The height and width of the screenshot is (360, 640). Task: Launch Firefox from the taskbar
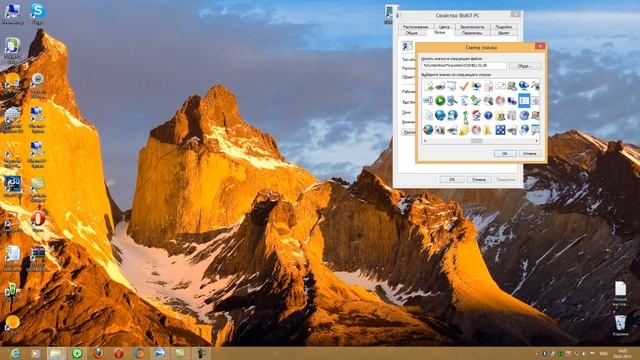tap(98, 353)
